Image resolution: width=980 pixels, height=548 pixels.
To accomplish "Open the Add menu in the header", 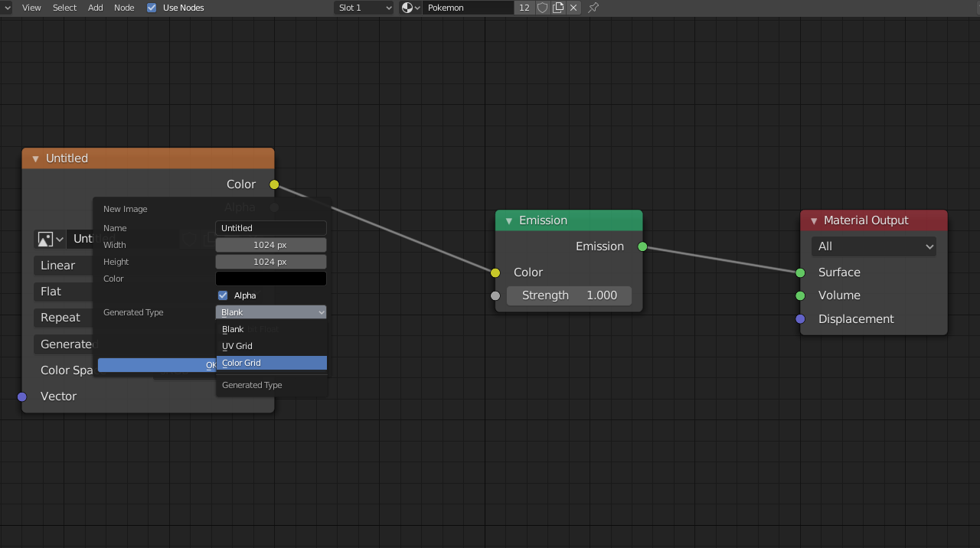I will click(95, 8).
